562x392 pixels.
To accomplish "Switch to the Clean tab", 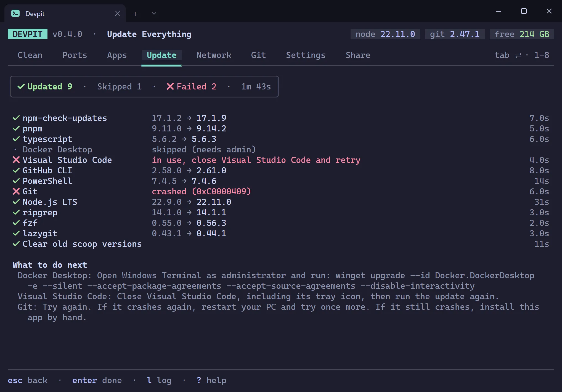I will point(30,55).
